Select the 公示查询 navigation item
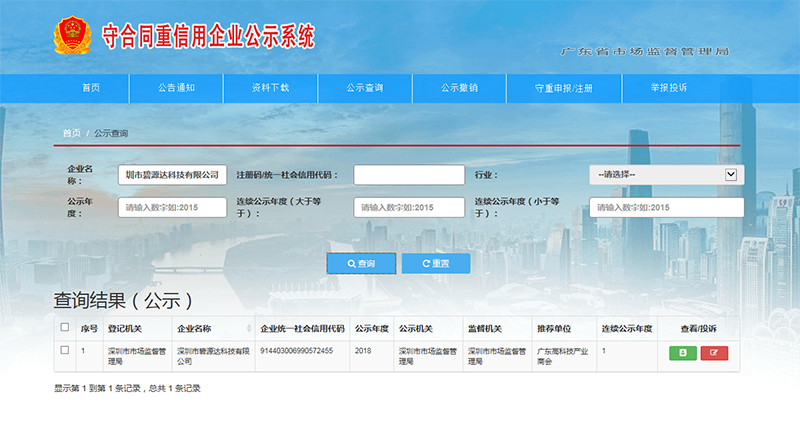Viewport: 800px width, 422px height. point(365,88)
